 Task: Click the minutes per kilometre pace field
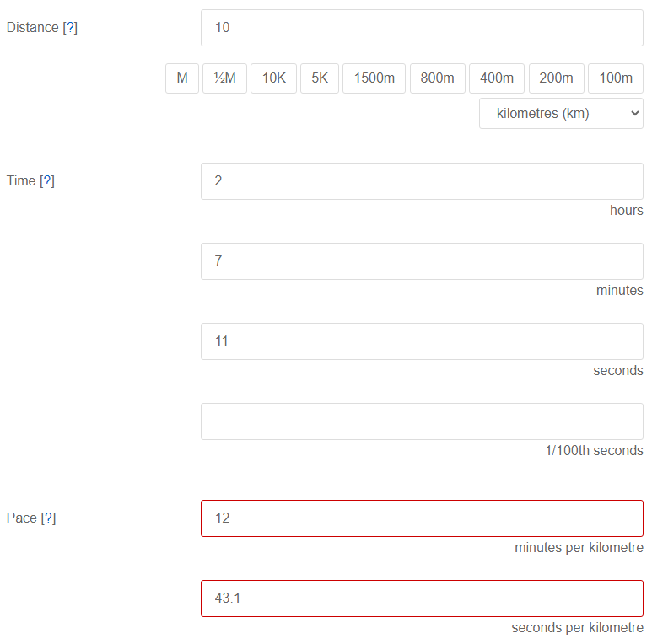point(422,518)
